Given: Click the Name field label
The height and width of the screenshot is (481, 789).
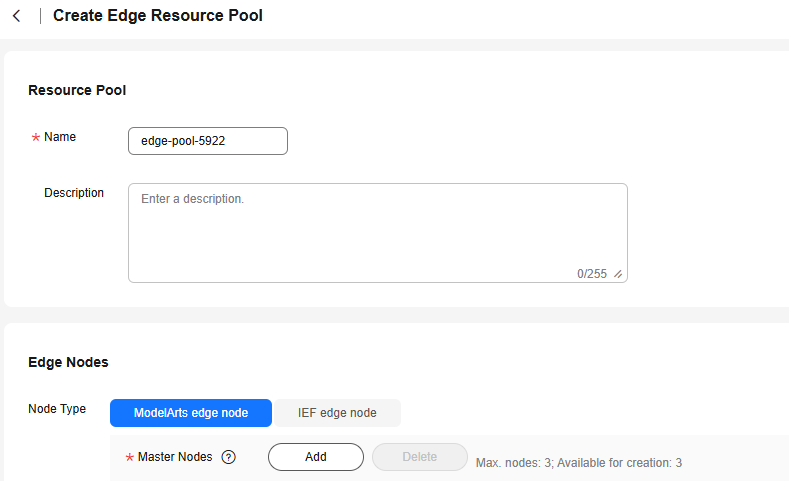Looking at the screenshot, I should [60, 137].
